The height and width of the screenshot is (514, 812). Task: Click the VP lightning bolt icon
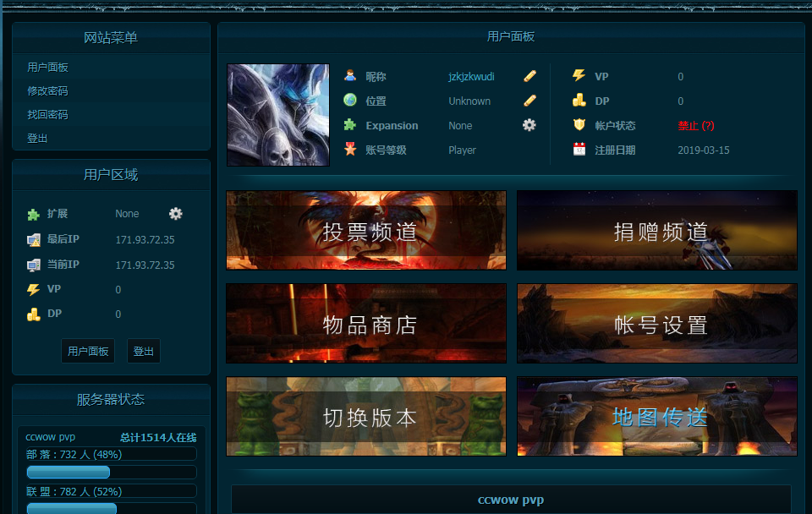[x=579, y=76]
